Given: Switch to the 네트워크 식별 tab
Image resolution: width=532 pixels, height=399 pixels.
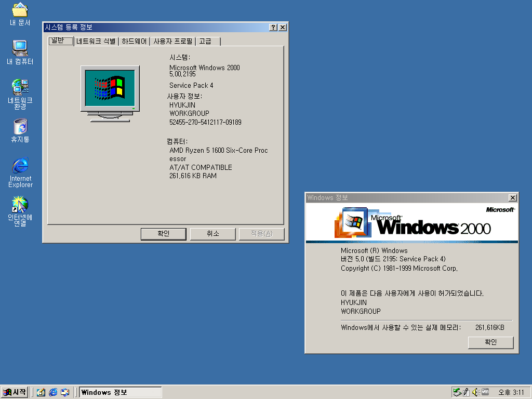Looking at the screenshot, I should pyautogui.click(x=96, y=42).
